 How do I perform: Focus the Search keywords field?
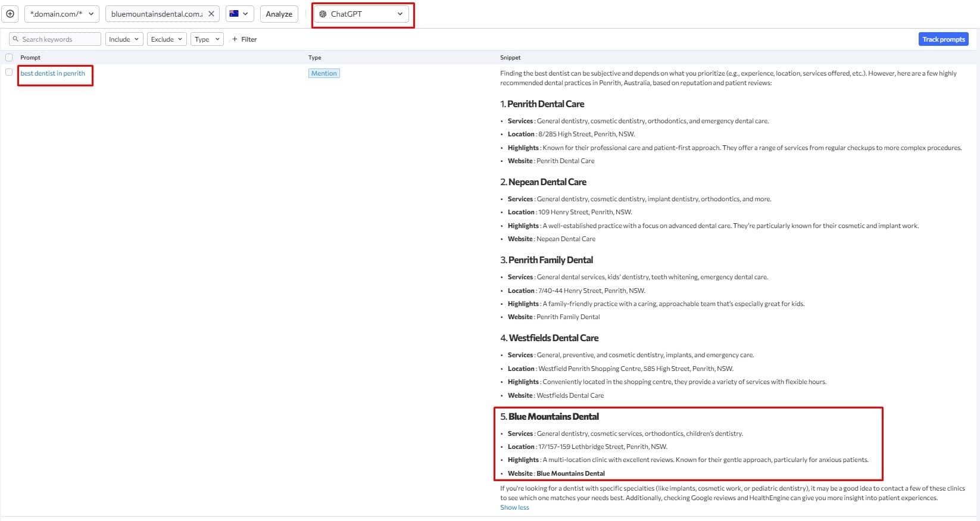pos(58,39)
